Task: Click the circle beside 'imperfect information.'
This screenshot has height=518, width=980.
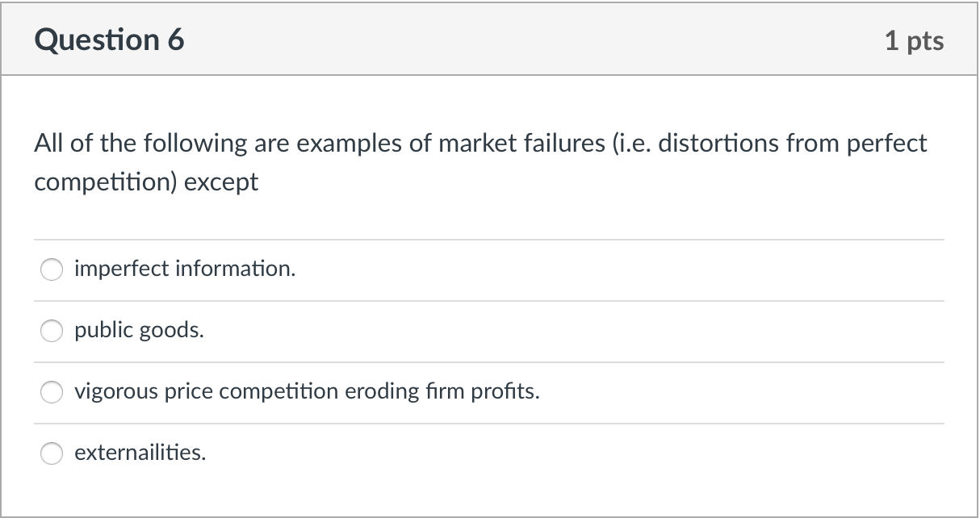Action: tap(51, 269)
